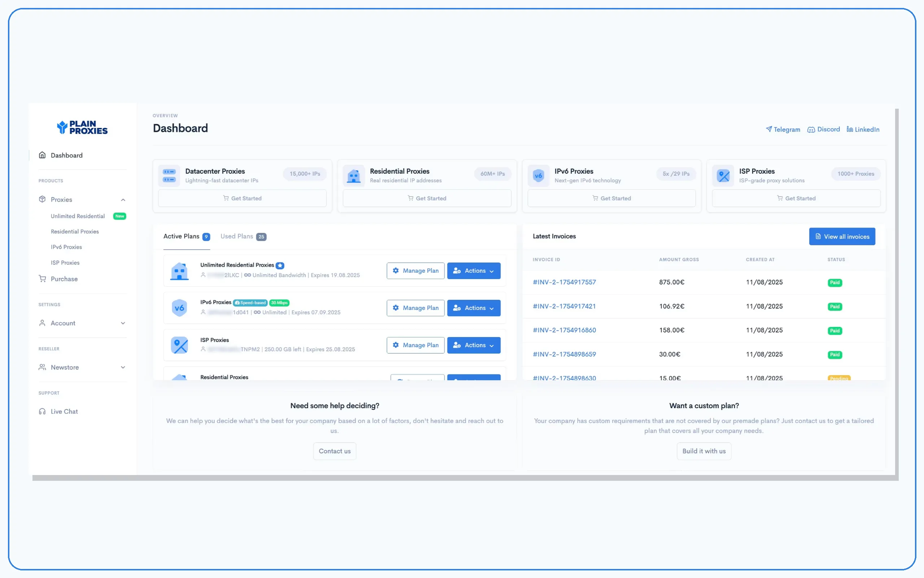Viewport: 924px width, 578px height.
Task: Open invoice #INV-2-1754917421
Action: 564,306
